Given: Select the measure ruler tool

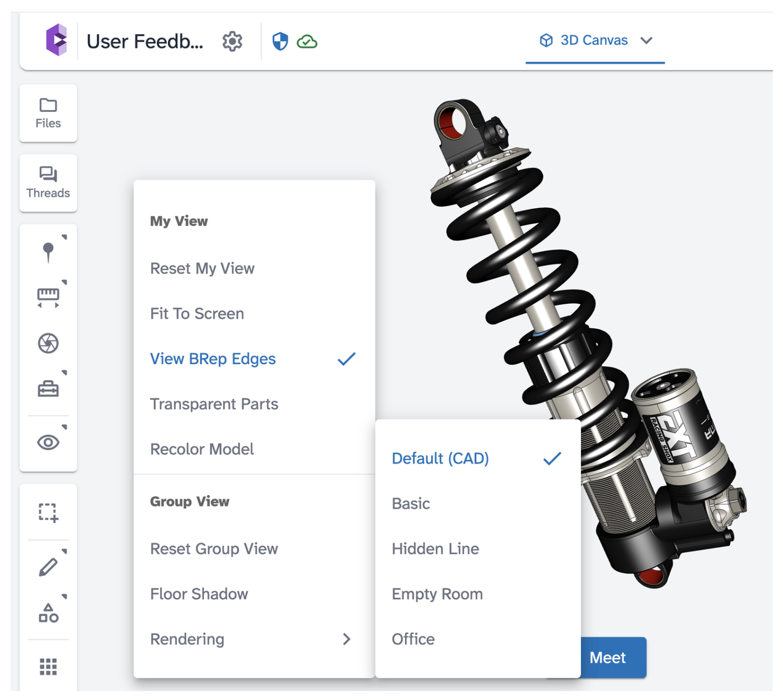Looking at the screenshot, I should point(48,297).
